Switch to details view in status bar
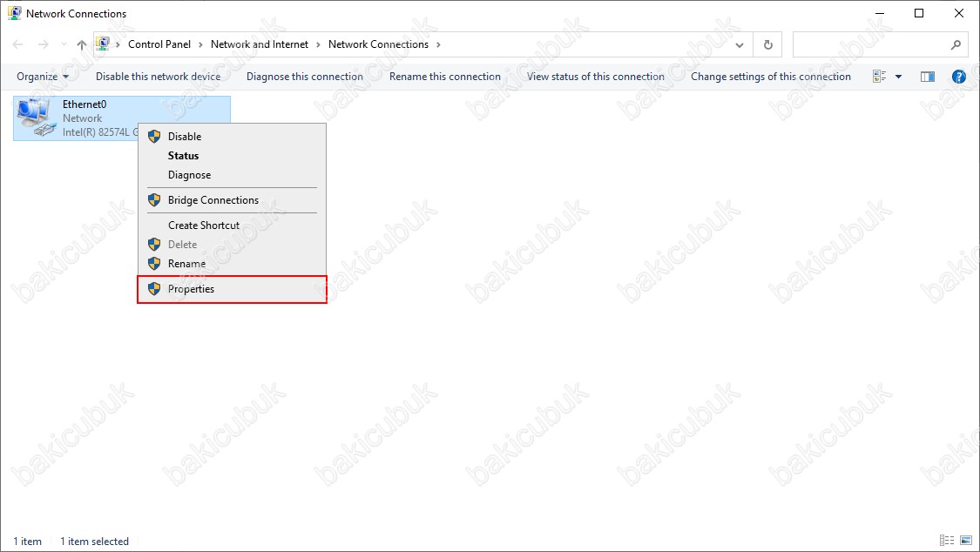Image resolution: width=980 pixels, height=552 pixels. tap(947, 541)
